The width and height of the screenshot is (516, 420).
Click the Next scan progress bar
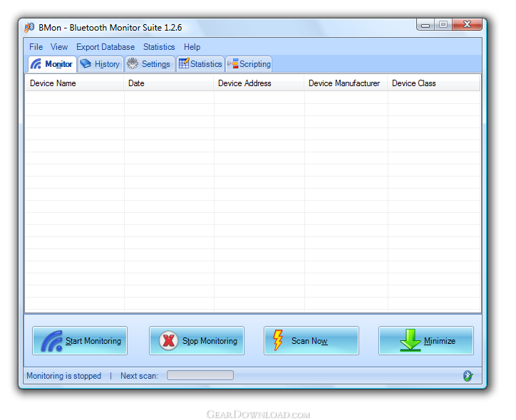click(200, 375)
